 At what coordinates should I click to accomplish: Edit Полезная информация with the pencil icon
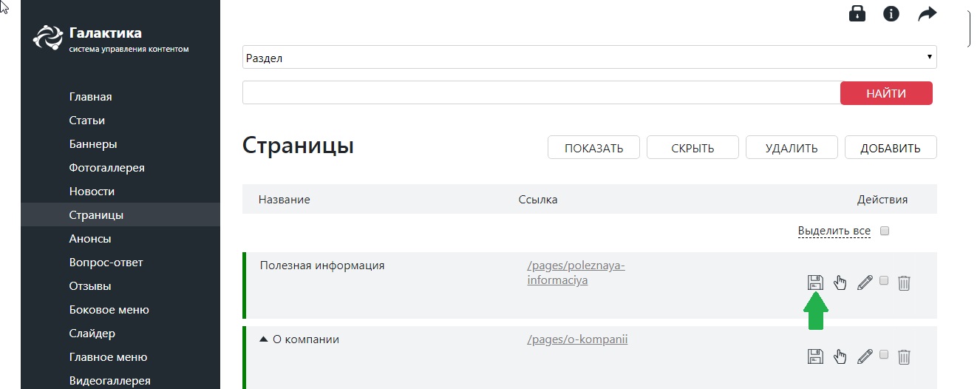click(x=865, y=283)
